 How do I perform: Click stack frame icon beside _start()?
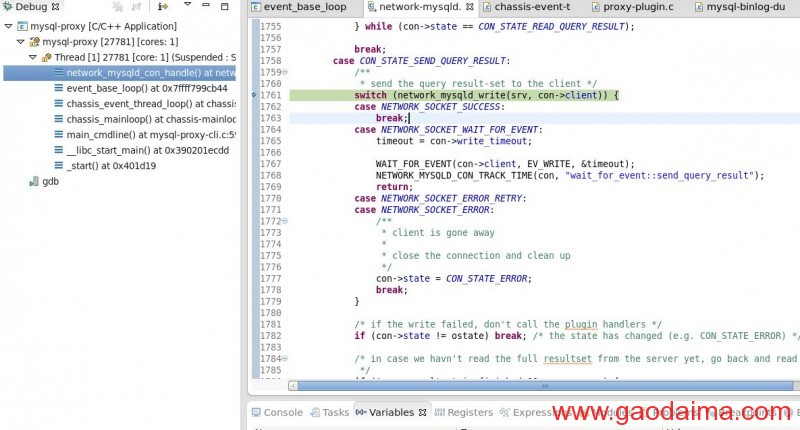(59, 165)
